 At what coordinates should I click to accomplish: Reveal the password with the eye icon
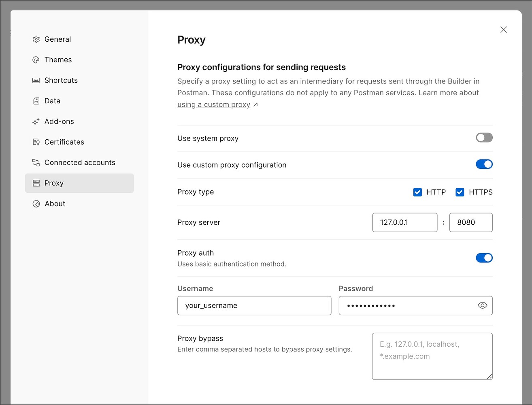point(482,305)
